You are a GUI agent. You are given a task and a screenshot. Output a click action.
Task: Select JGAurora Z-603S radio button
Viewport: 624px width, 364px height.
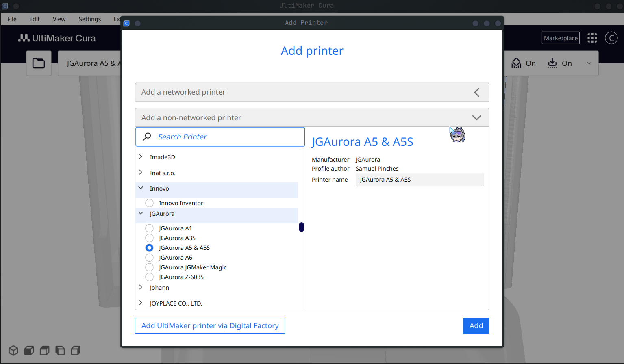click(x=149, y=277)
